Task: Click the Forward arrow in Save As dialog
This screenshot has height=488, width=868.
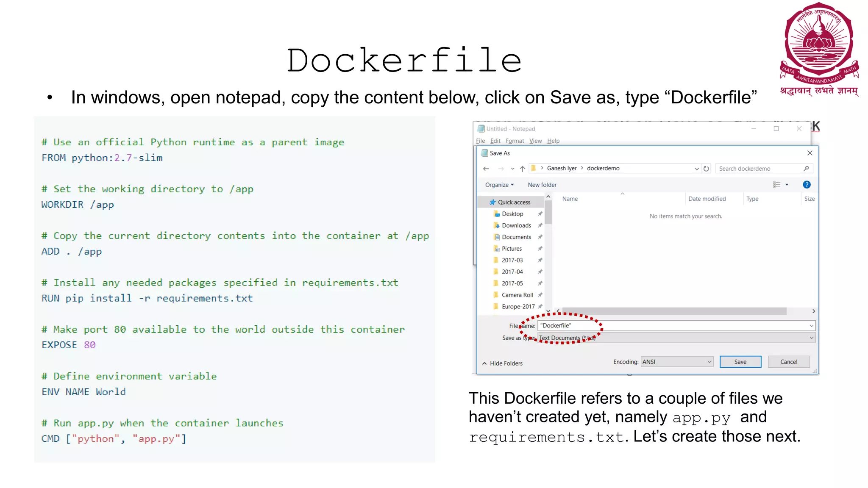Action: click(x=501, y=169)
